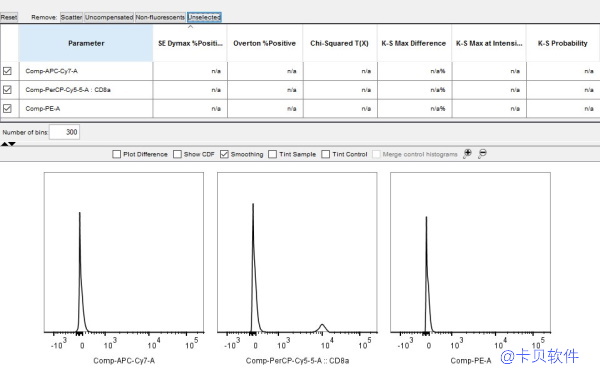This screenshot has height=374, width=600.
Task: Click the Reset button
Action: (x=9, y=17)
